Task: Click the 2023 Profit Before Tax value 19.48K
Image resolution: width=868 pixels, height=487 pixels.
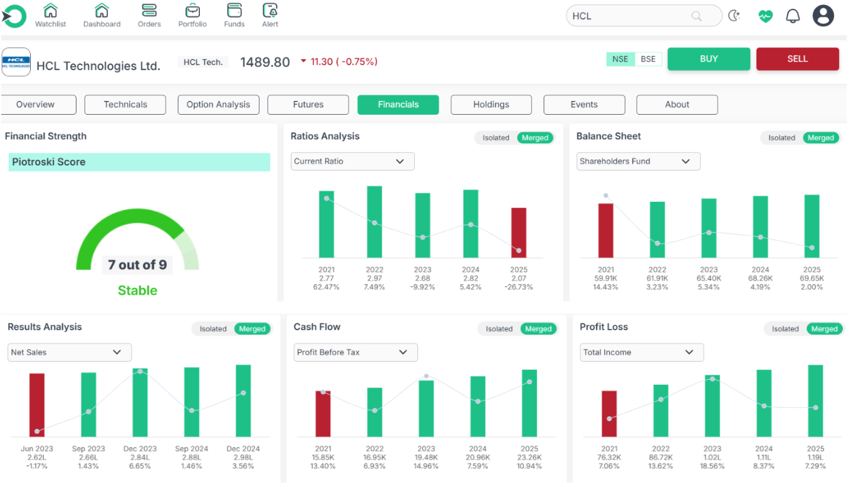Action: [426, 458]
